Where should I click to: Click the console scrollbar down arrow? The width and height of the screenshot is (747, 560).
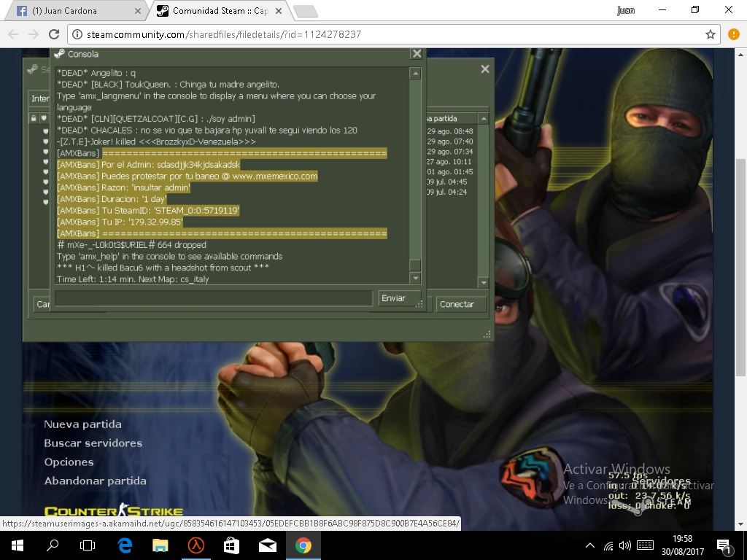tap(415, 278)
